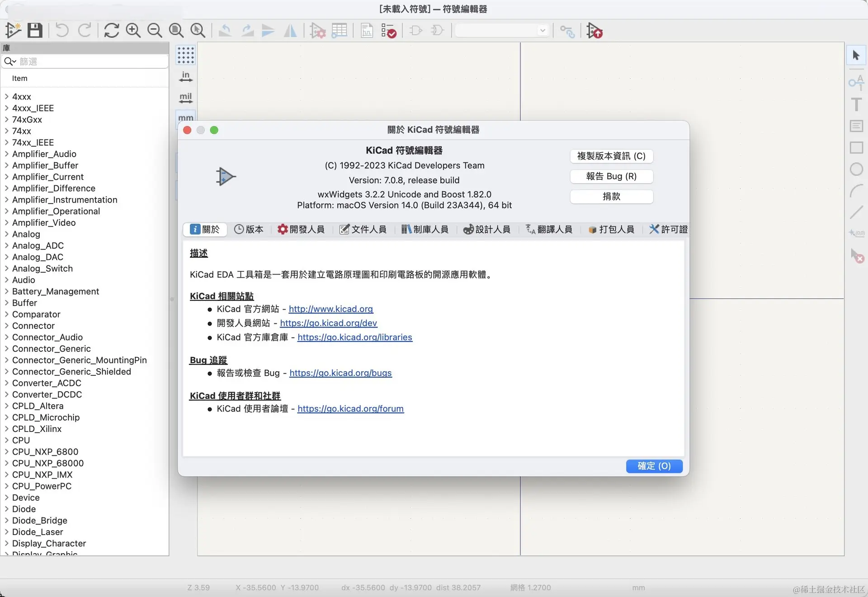This screenshot has width=868, height=597.
Task: Click the 確定 (O) button
Action: [x=654, y=466]
